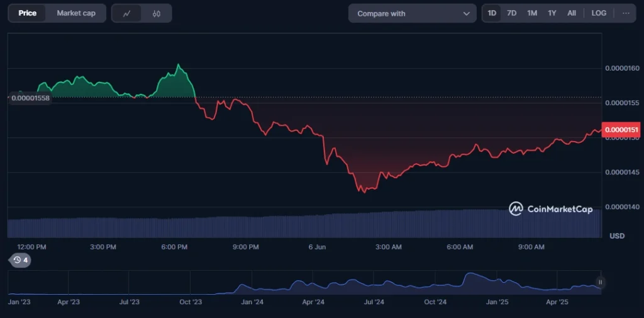This screenshot has height=318, width=644.
Task: Select the 7D time range
Action: click(x=511, y=13)
